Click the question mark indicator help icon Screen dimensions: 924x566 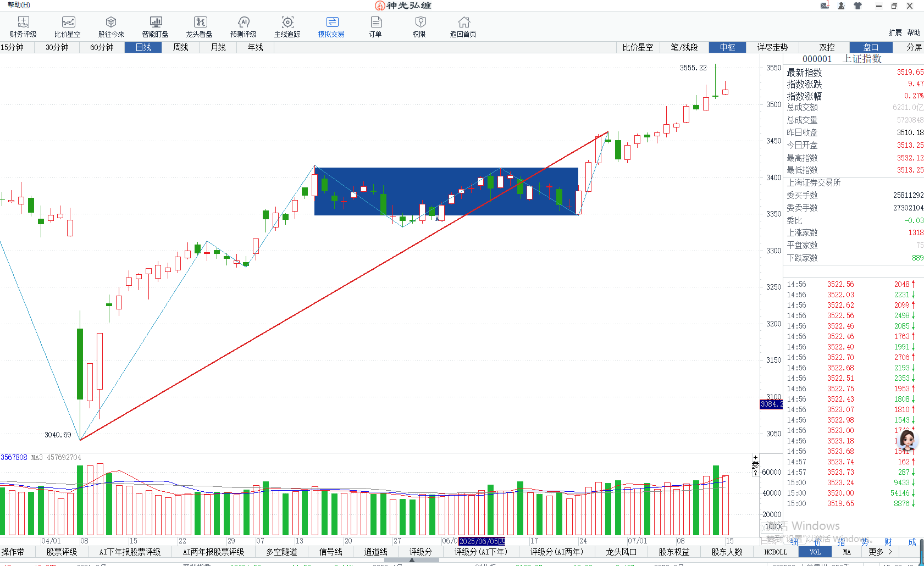[x=755, y=473]
